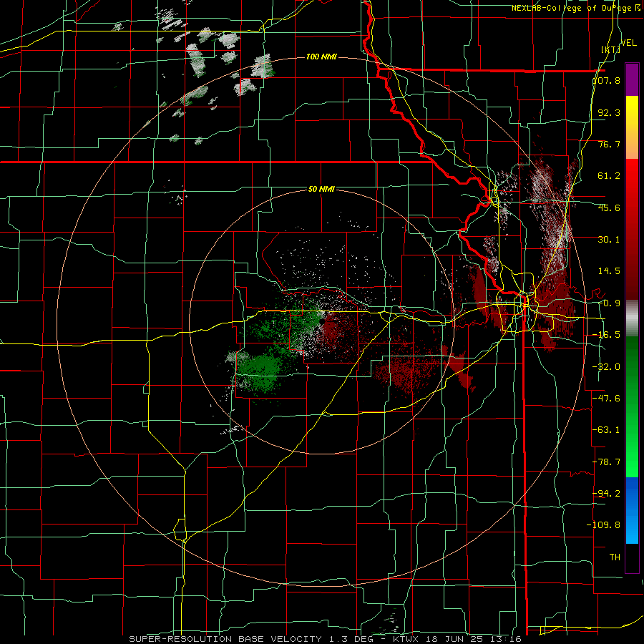
Task: Click the blue segment of velocity color bar
Action: coord(632,510)
